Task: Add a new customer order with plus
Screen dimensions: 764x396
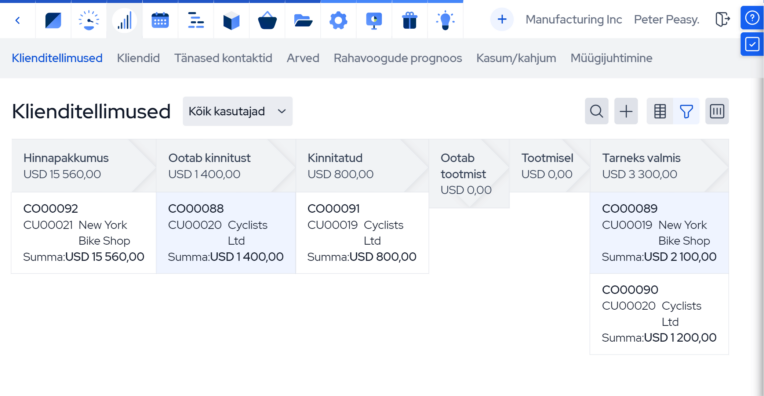Action: 626,112
